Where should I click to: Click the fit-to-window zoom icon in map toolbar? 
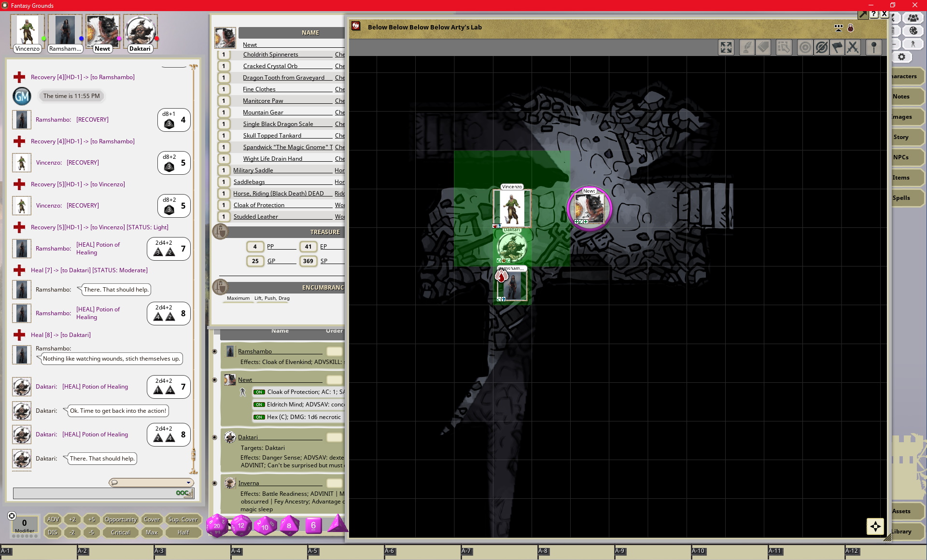[726, 47]
